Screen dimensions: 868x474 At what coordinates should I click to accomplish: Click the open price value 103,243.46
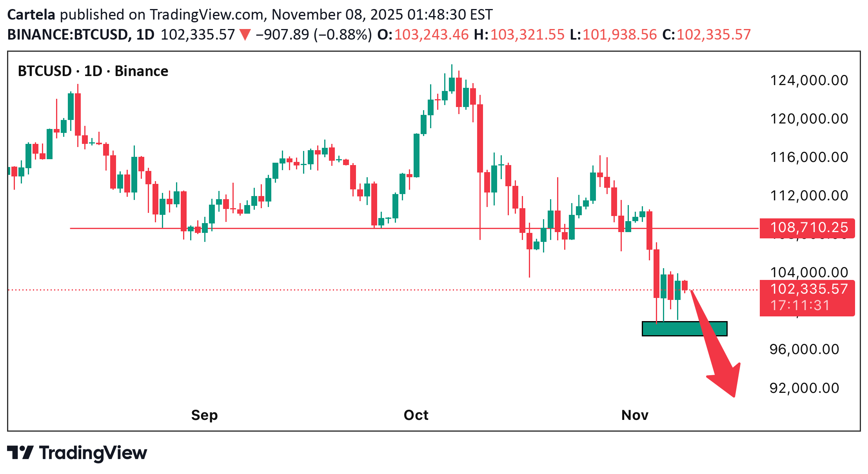[431, 35]
